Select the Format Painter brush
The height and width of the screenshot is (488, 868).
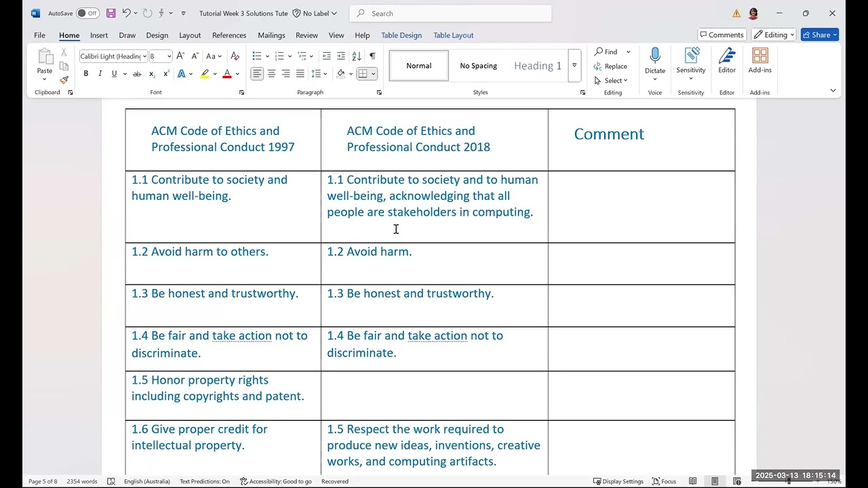(64, 80)
